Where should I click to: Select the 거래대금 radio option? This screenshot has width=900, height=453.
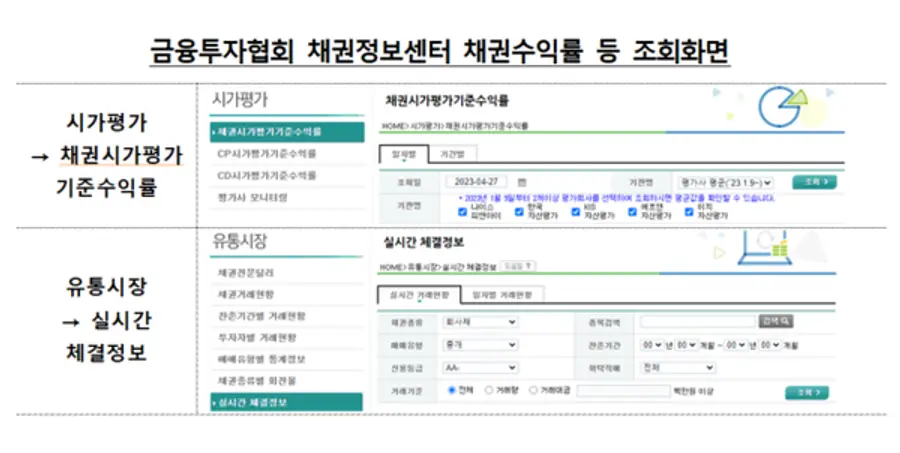[532, 390]
